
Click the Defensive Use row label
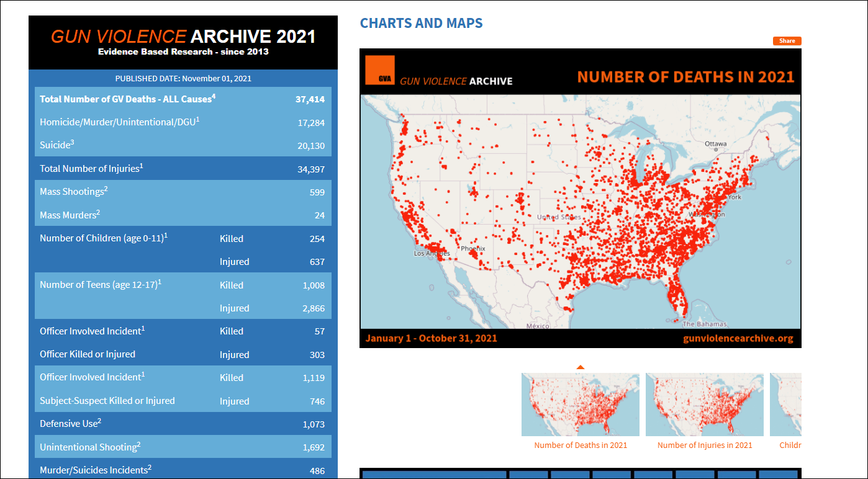[70, 424]
